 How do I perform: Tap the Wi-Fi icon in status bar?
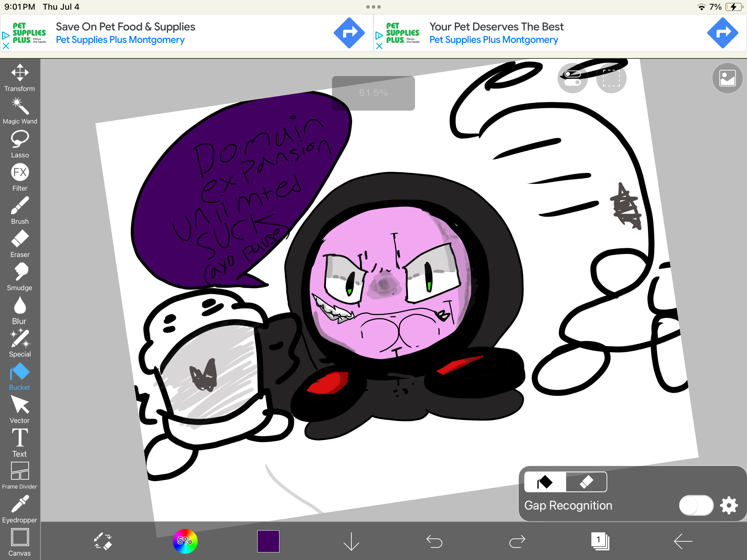[x=701, y=7]
